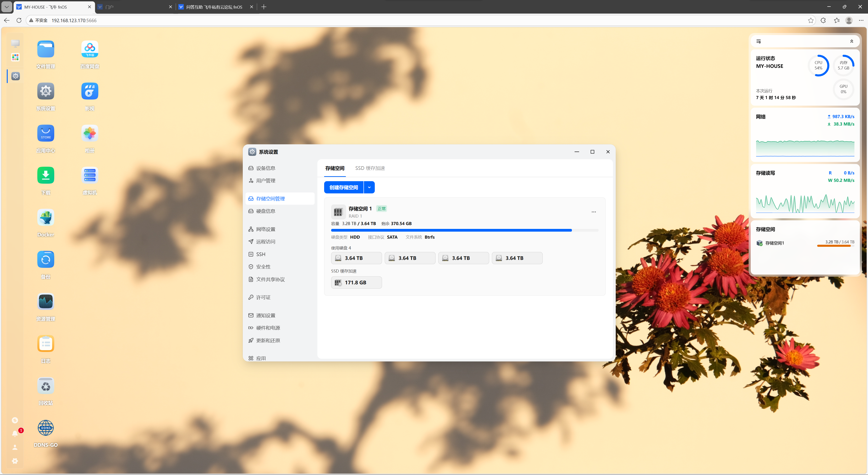Click the 171.8 GB SSD cache item

coord(356,283)
